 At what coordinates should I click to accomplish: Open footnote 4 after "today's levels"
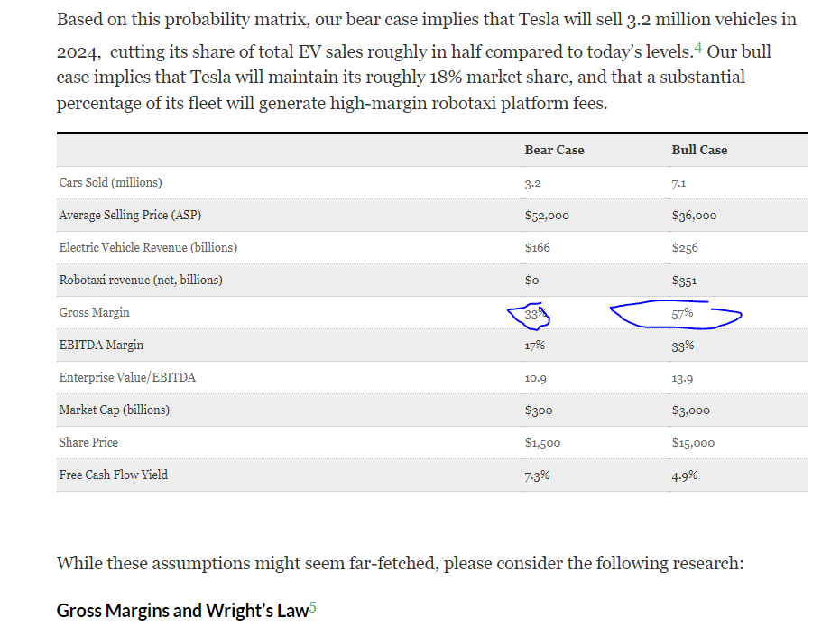698,47
